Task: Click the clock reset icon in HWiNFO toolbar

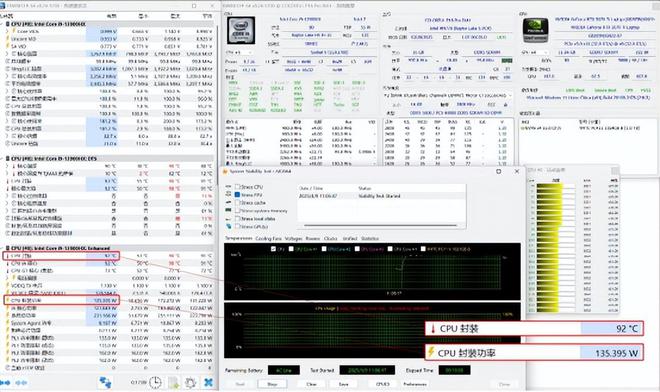Action: tap(156, 382)
